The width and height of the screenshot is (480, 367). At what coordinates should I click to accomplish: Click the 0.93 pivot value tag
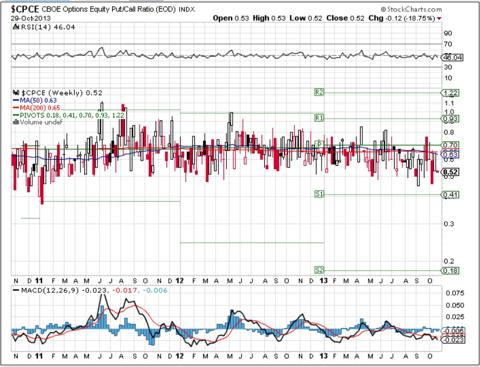coord(450,119)
